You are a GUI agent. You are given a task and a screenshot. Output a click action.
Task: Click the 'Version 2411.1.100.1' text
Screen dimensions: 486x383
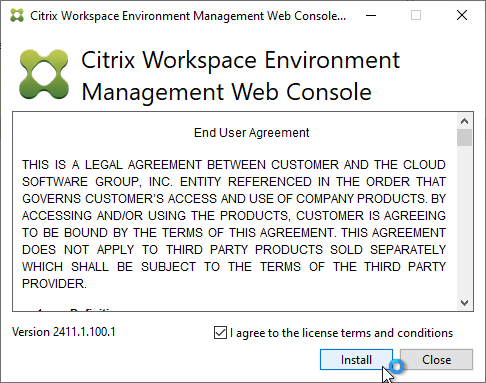(64, 332)
